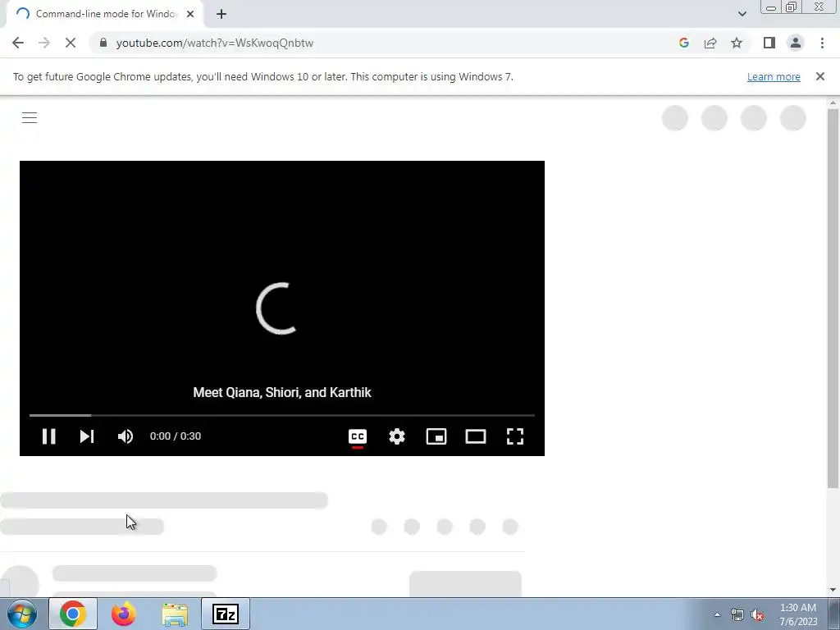Screen dimensions: 840x630
Task: Open 7-Zip from the taskbar
Action: (x=226, y=614)
